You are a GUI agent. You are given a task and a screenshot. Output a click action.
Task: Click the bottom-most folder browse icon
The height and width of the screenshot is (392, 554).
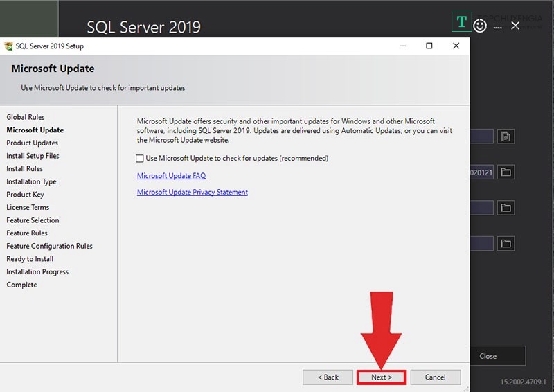click(506, 243)
